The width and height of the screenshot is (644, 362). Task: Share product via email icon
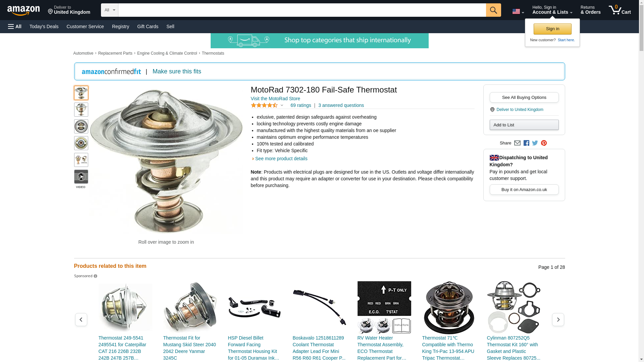[x=517, y=143]
